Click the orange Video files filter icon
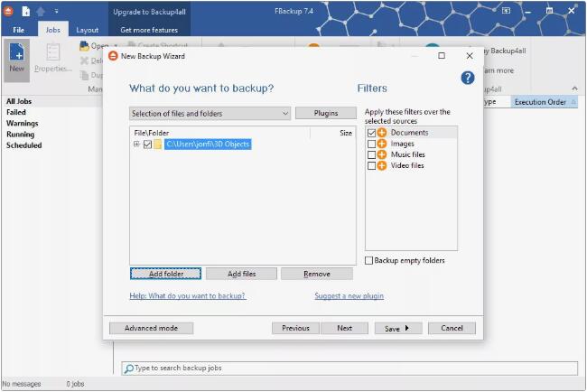587x392 pixels. 381,165
